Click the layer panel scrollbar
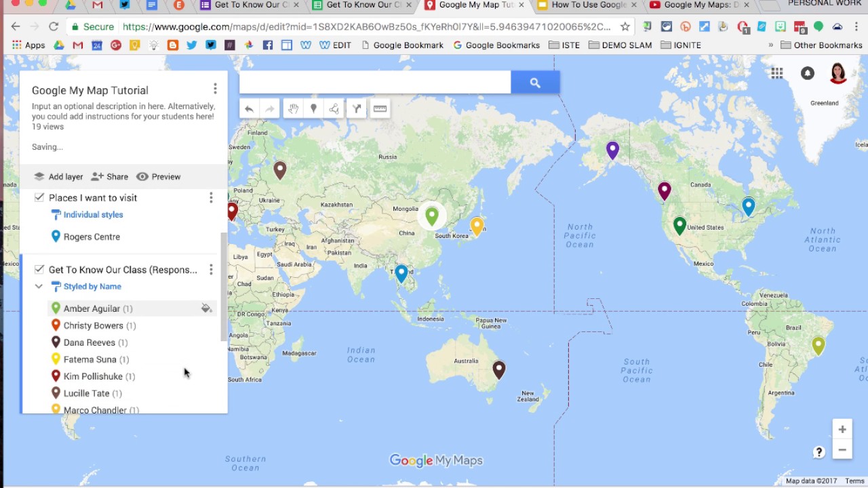 [x=224, y=287]
